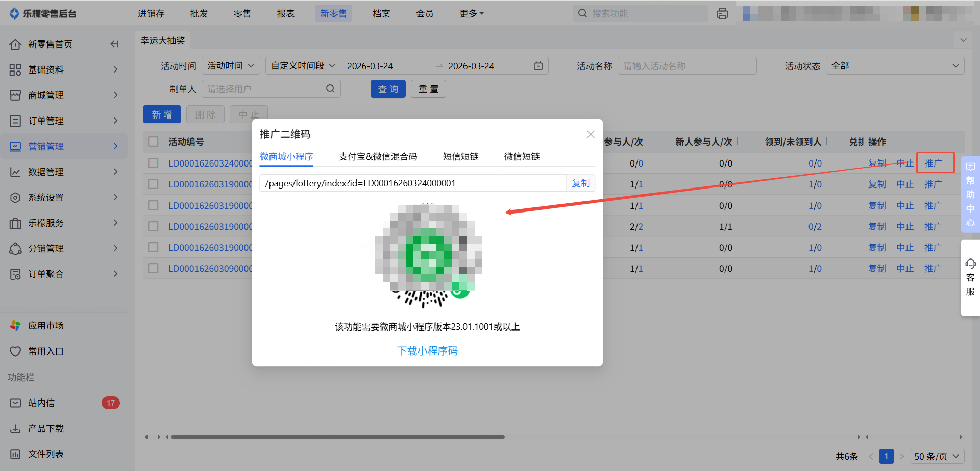
Task: Open the 活动状态 全部 dropdown
Action: [x=895, y=66]
